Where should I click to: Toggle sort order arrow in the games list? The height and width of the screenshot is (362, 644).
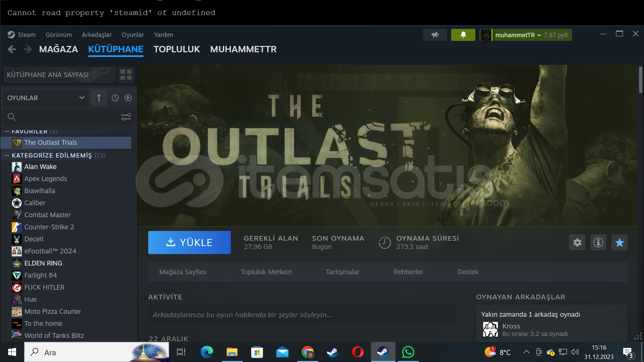pos(99,98)
